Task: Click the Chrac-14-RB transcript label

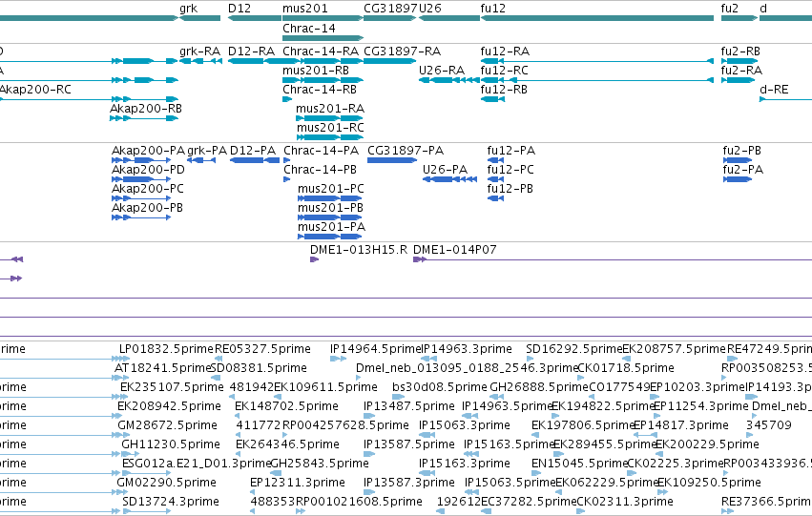Action: click(320, 90)
